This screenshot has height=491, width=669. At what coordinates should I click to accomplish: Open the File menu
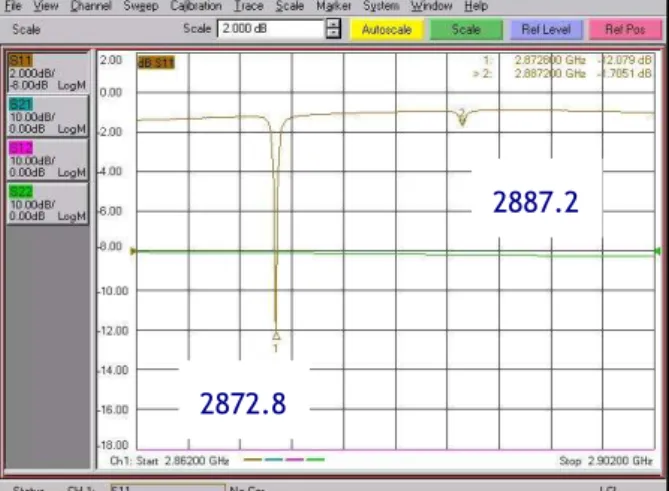click(13, 6)
